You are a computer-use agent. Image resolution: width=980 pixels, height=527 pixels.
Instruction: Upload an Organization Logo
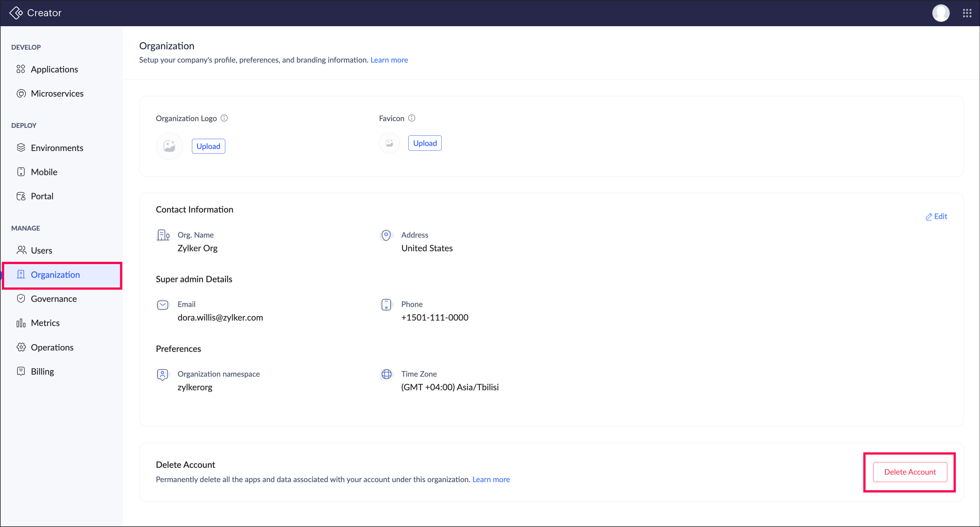coord(208,146)
